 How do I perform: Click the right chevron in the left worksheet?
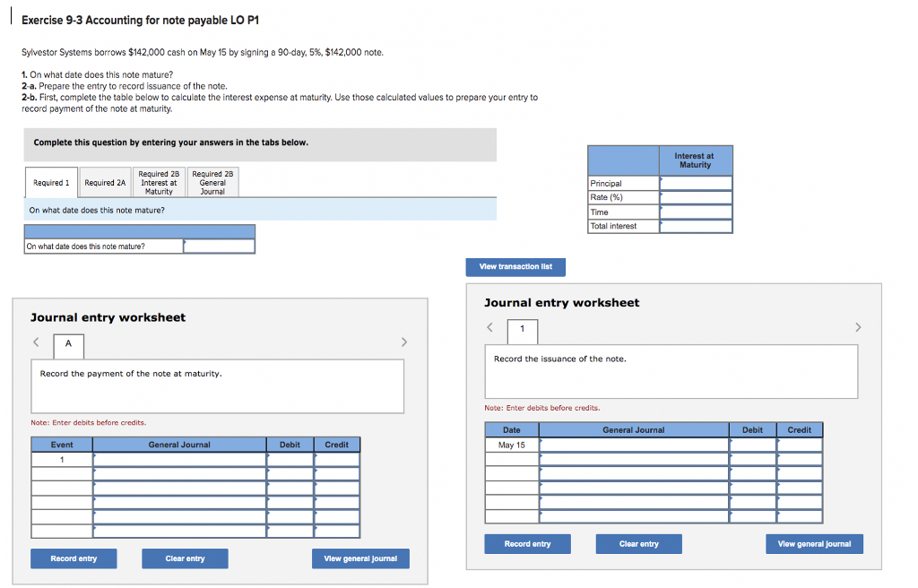pos(403,342)
